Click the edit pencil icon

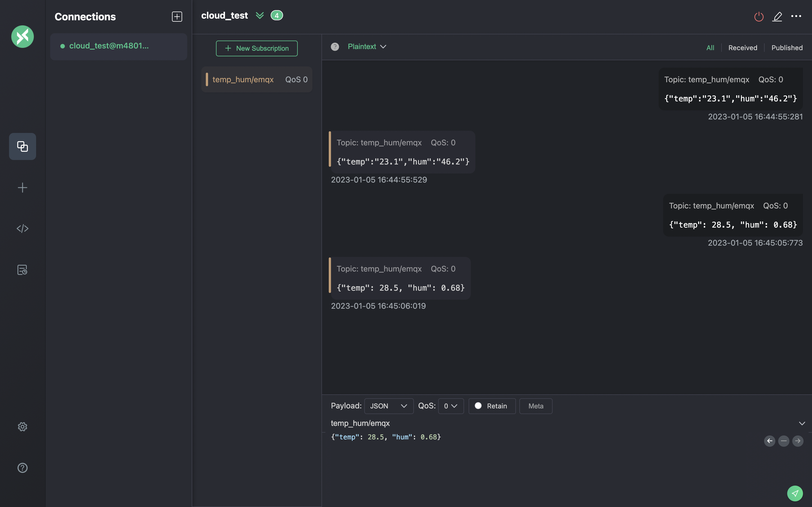tap(778, 16)
